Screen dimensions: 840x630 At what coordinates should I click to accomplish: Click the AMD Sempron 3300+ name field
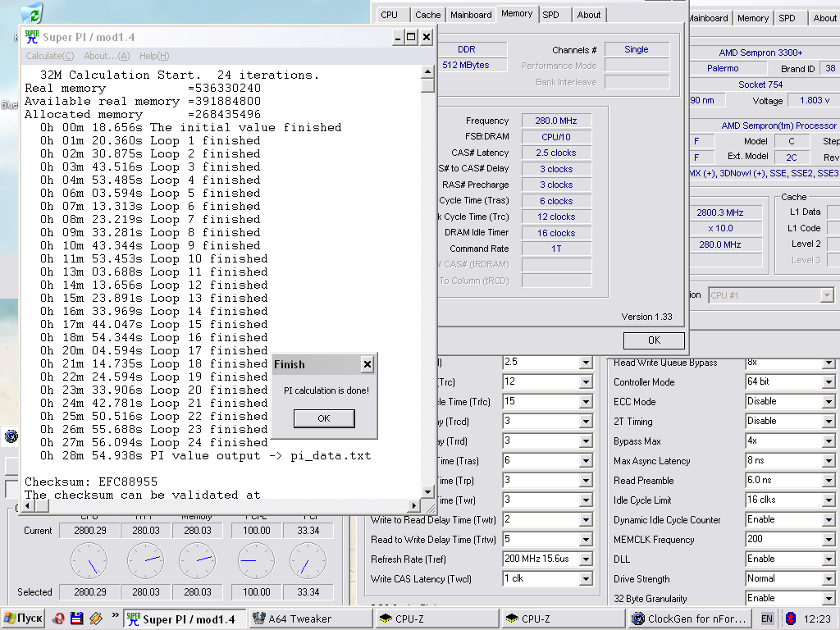coord(760,52)
